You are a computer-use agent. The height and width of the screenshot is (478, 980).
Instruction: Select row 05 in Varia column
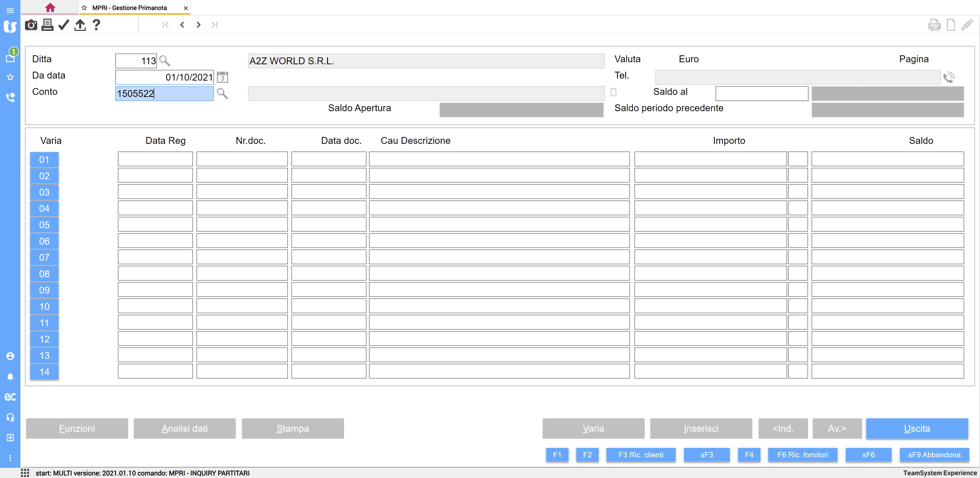(x=44, y=225)
